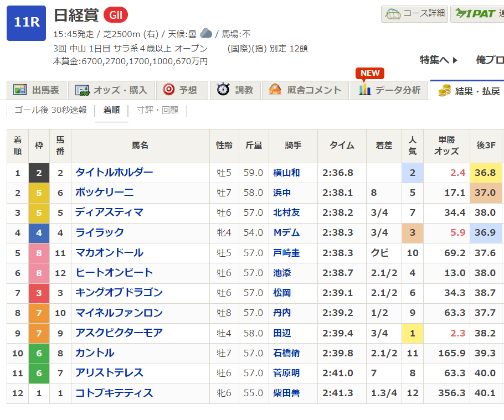
Task: Click the 調教 stopwatch icon
Action: tap(223, 90)
